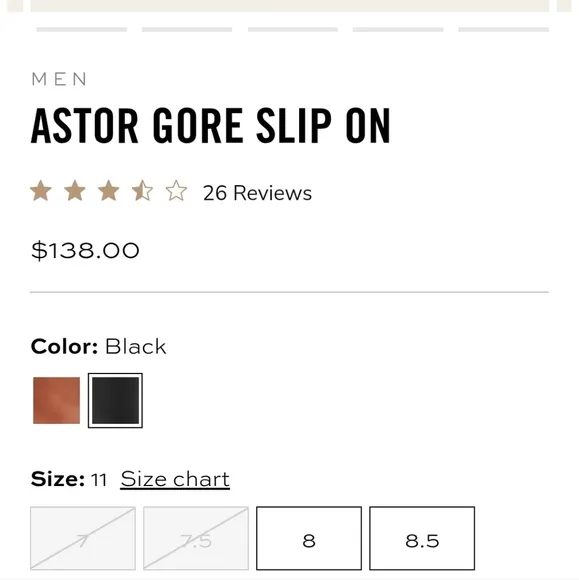Click the MEN category label

pos(59,79)
